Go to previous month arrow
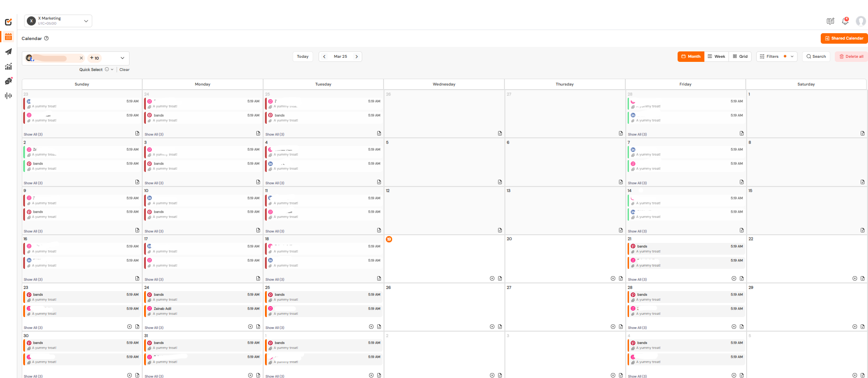Viewport: 868px width, 378px height. click(x=324, y=57)
